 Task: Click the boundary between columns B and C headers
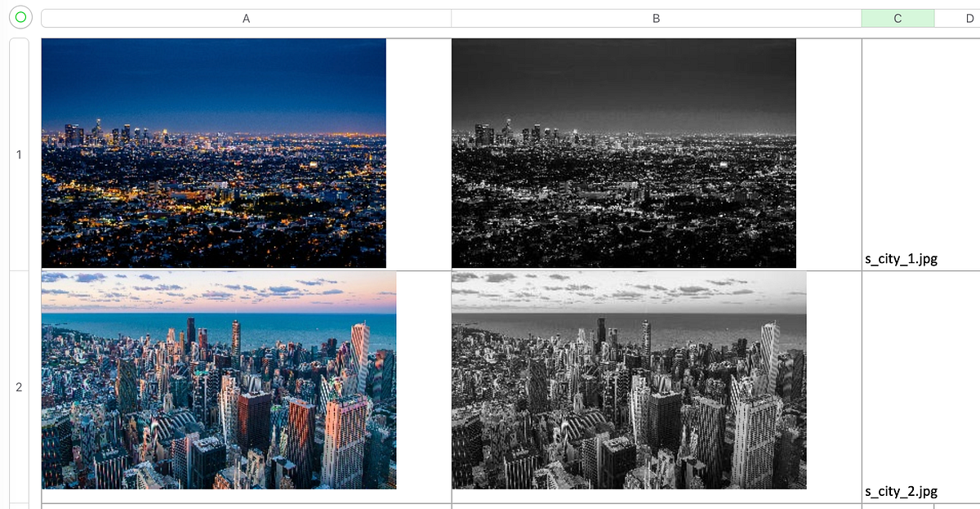(x=862, y=17)
